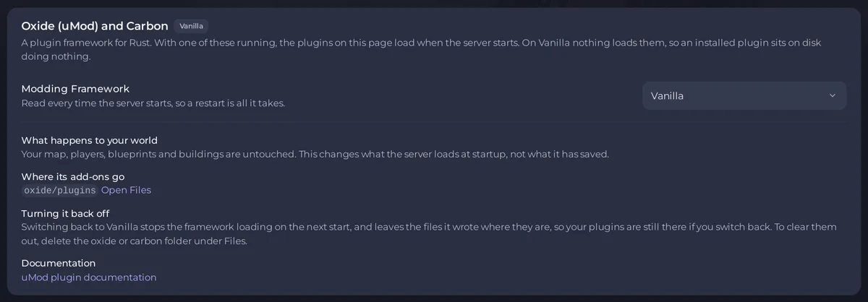The width and height of the screenshot is (868, 302).
Task: Open the Modding Framework dropdown
Action: click(x=744, y=95)
